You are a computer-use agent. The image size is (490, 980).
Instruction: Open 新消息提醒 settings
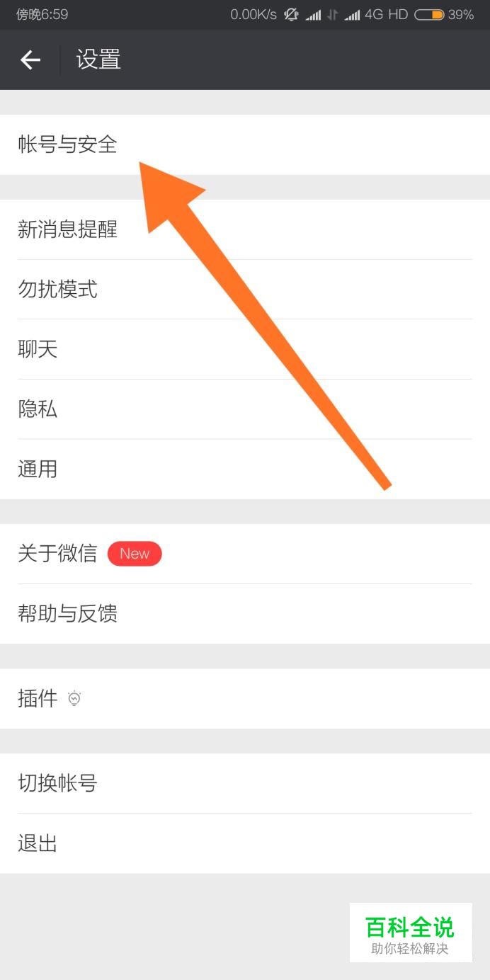pos(245,229)
